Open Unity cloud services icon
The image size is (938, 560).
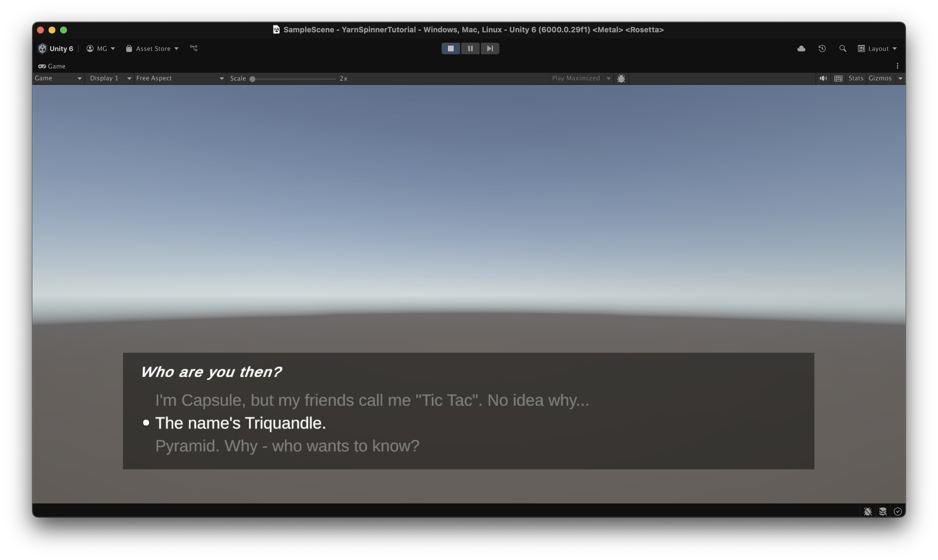(801, 48)
